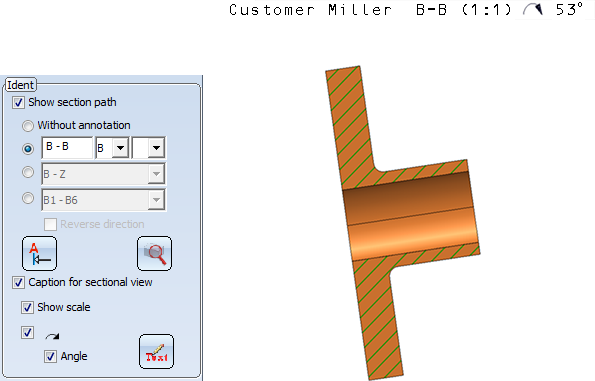Select the B1 - B6 radio option

[28, 198]
